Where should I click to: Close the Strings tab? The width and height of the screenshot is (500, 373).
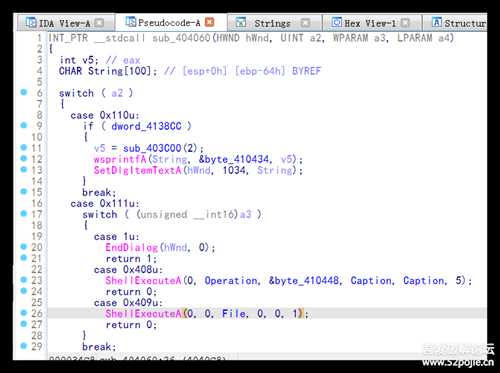point(305,23)
